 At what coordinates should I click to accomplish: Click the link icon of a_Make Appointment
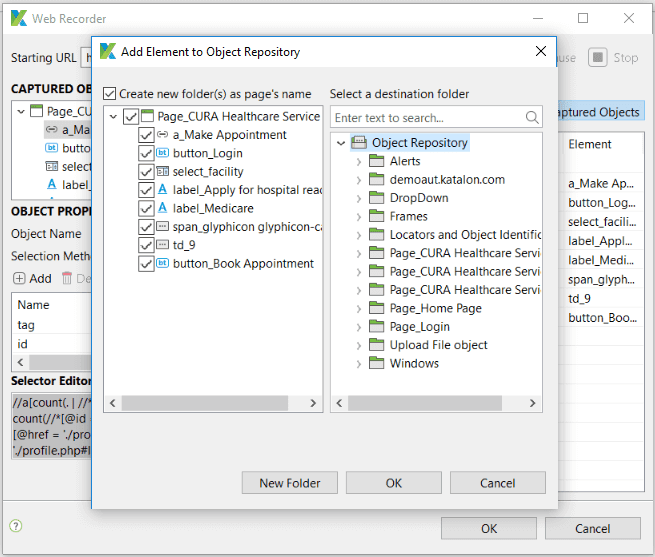(x=162, y=135)
